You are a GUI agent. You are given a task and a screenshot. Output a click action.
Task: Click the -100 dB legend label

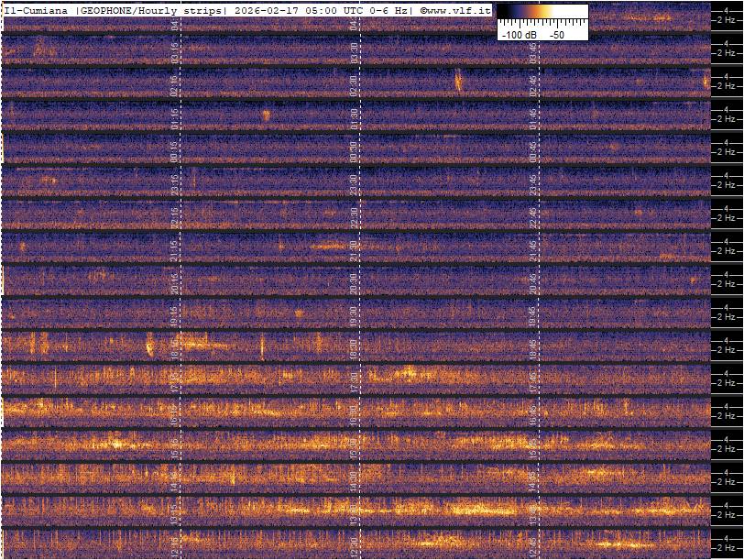point(519,34)
